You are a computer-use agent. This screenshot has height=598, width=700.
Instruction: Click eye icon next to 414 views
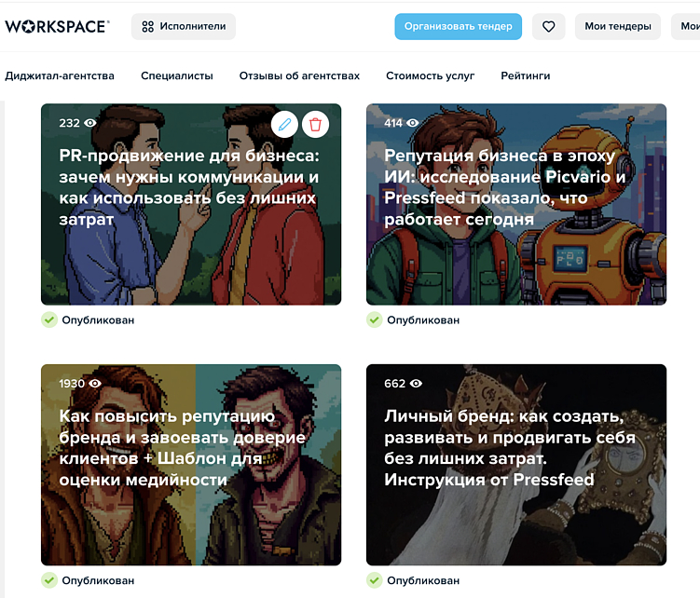click(x=413, y=123)
